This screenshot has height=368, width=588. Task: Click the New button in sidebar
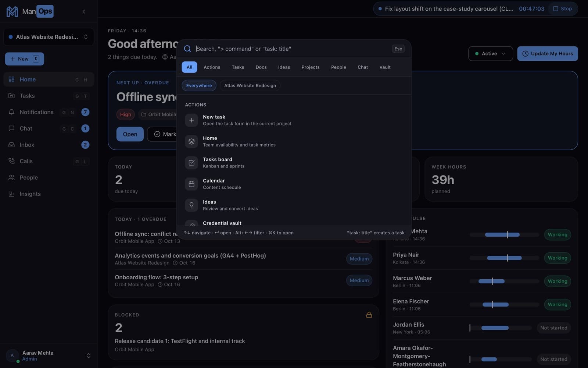(x=24, y=59)
